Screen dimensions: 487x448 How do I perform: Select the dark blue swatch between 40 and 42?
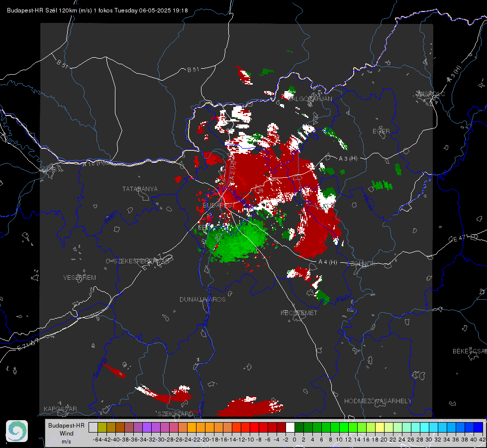click(x=479, y=427)
